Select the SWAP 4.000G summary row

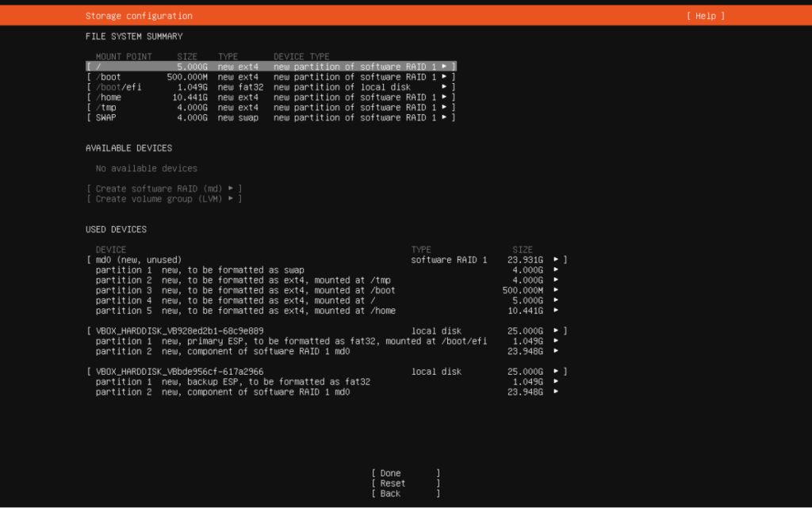[x=271, y=117]
